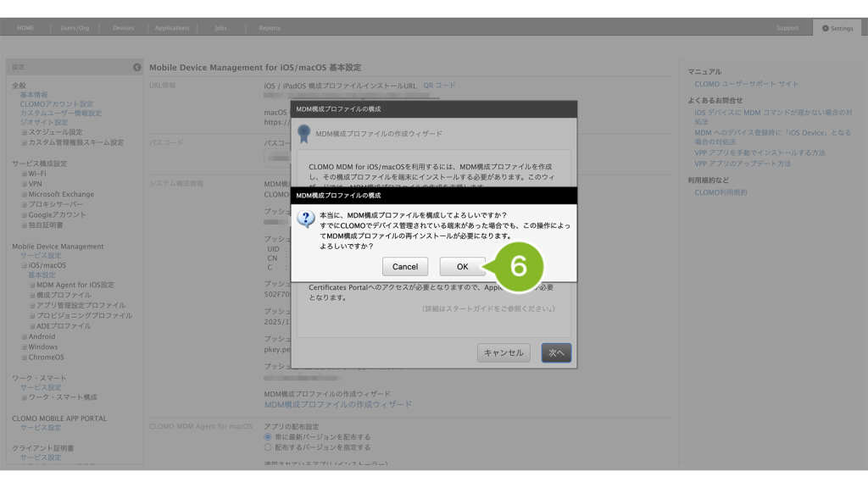The width and height of the screenshot is (868, 488).
Task: Open Settings via the gear tab
Action: point(837,28)
